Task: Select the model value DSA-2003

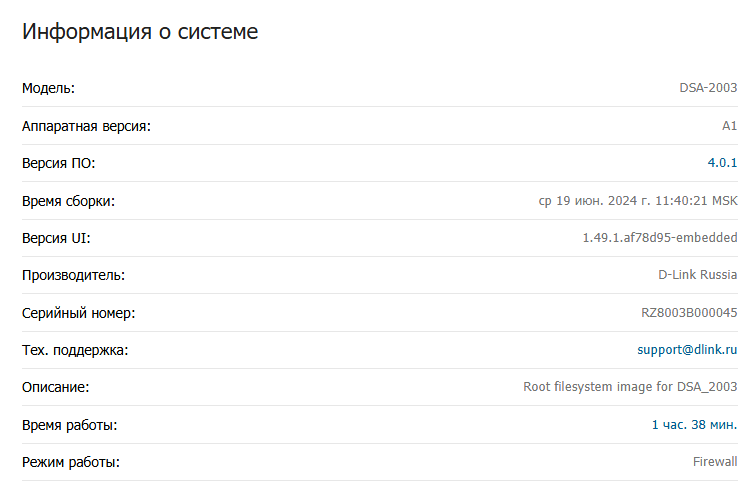Action: tap(708, 88)
